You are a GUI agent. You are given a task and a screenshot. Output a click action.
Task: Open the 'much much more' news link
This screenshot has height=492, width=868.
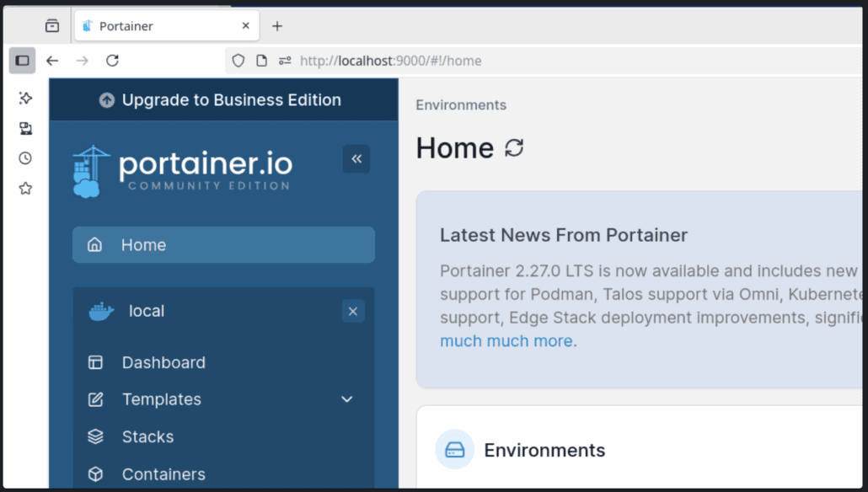pos(506,341)
